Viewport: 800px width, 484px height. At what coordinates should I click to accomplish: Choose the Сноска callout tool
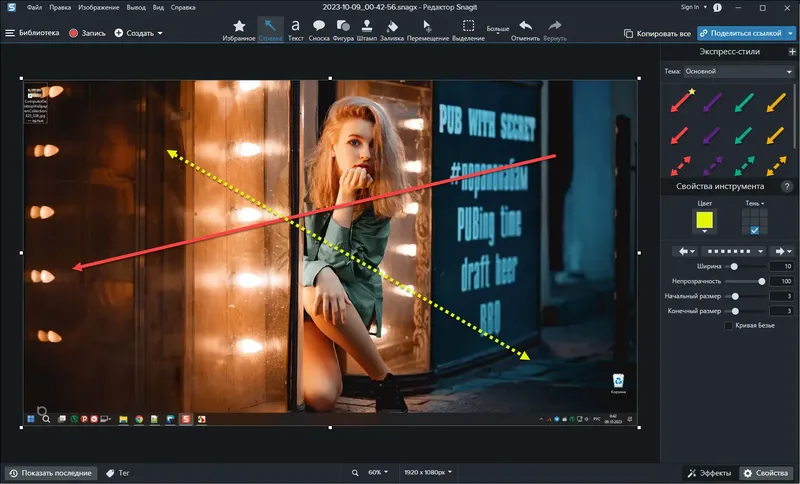point(319,29)
